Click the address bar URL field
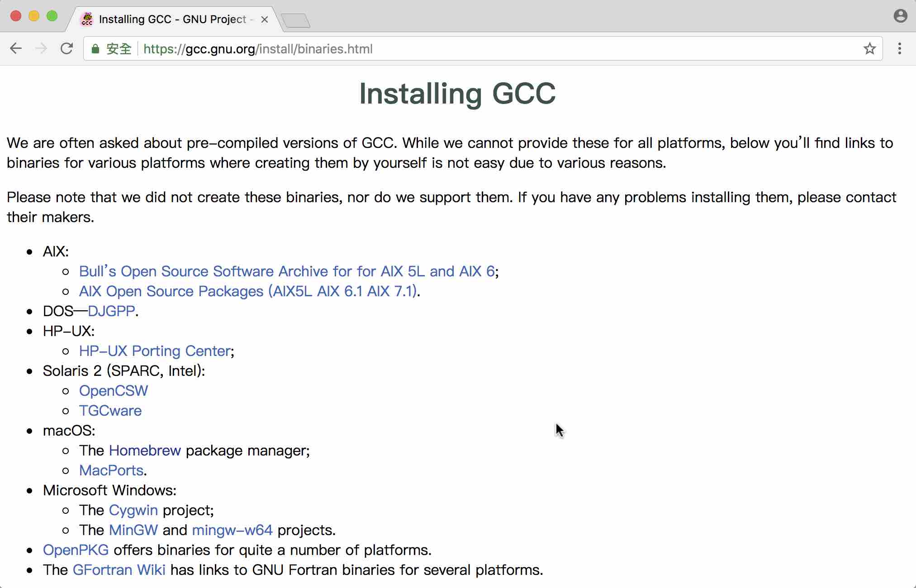Viewport: 916px width, 588px height. 483,49
